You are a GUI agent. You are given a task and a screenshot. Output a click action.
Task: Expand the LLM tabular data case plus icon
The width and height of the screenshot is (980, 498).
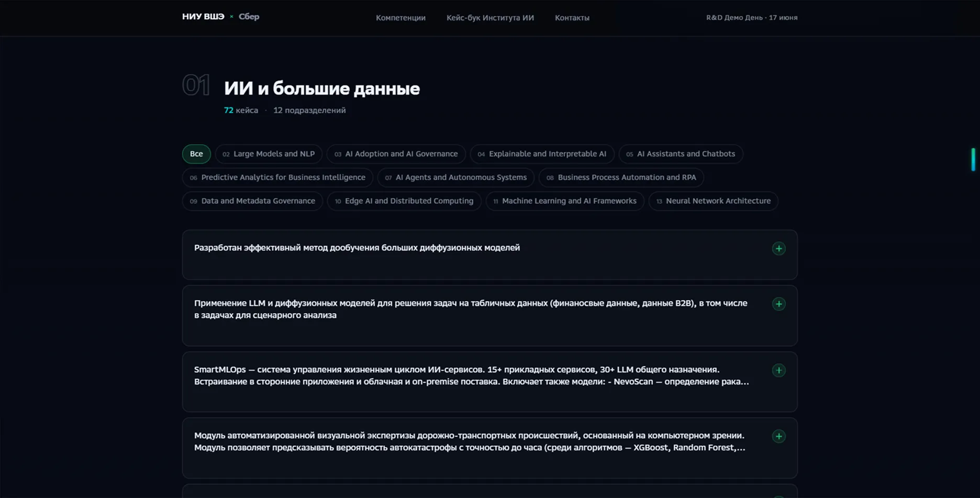(x=778, y=304)
